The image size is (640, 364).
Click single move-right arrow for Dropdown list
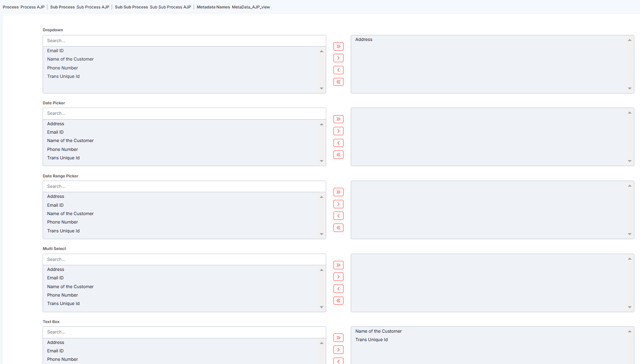[338, 58]
